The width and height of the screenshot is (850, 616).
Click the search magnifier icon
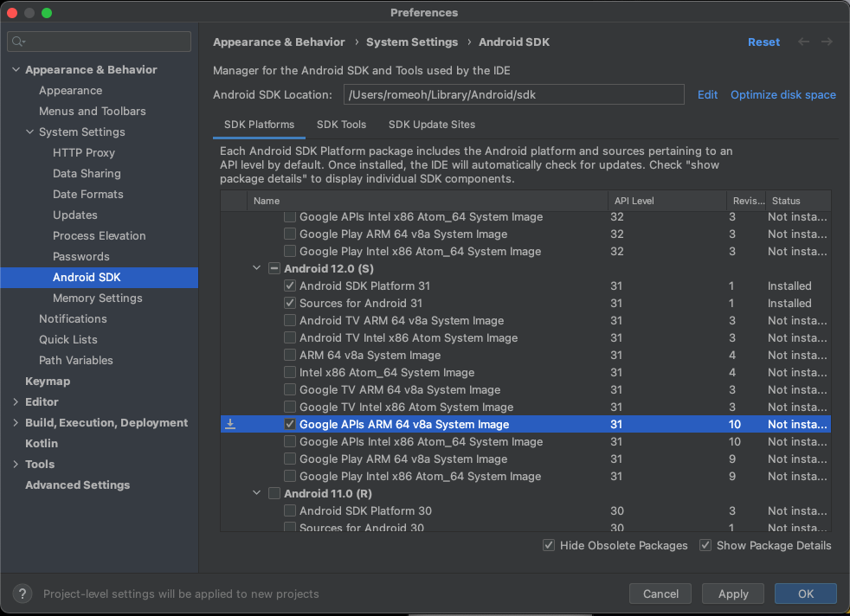pyautogui.click(x=18, y=42)
